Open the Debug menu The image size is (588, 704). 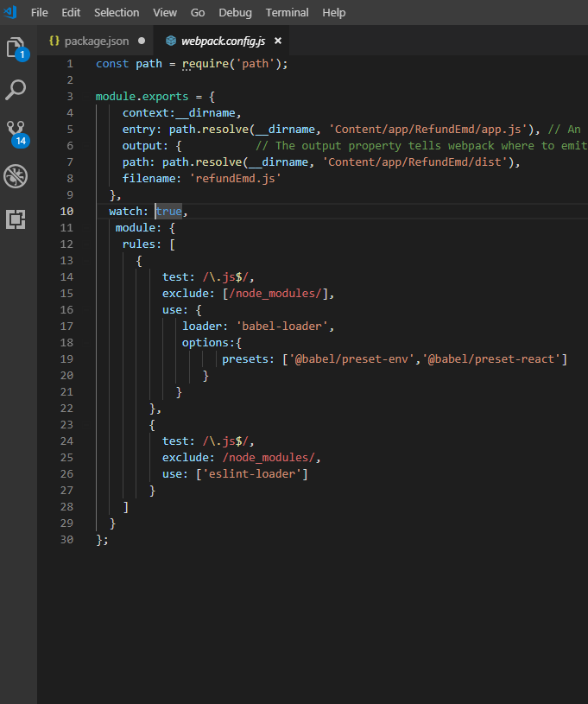(x=235, y=13)
